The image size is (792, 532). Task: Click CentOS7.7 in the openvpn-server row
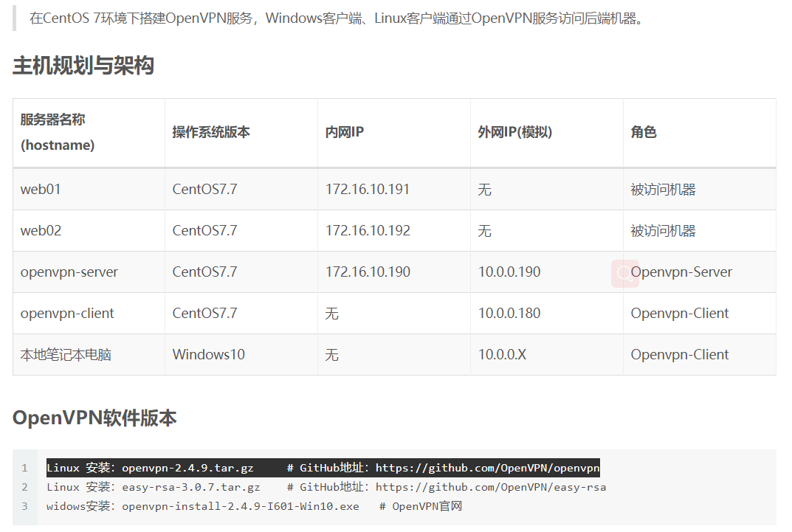coord(204,272)
